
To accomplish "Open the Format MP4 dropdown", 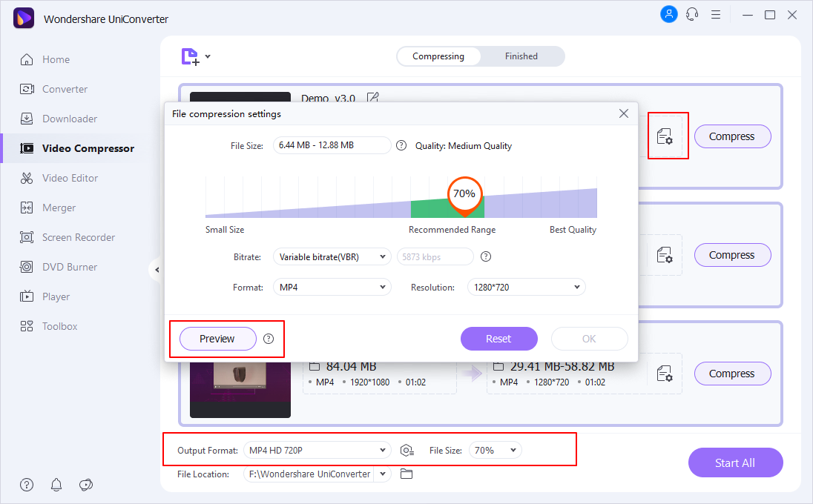I will (x=332, y=287).
